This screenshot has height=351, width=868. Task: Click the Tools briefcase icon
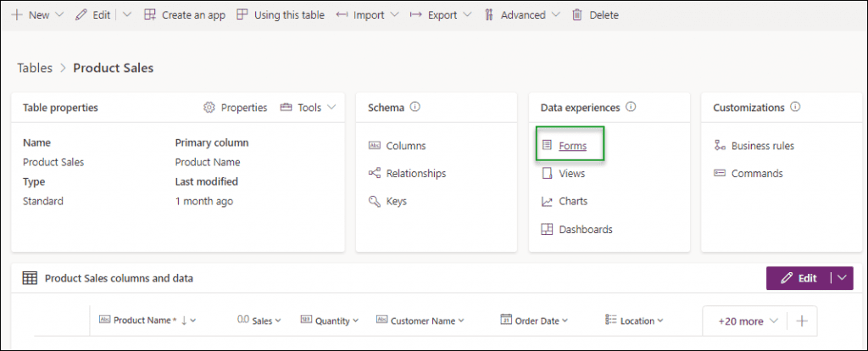coord(286,108)
